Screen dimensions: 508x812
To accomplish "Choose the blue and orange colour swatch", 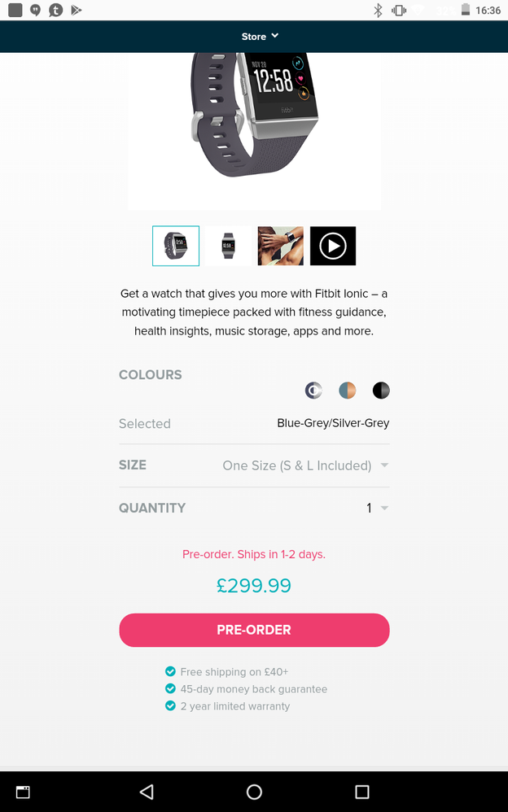I will pyautogui.click(x=348, y=390).
